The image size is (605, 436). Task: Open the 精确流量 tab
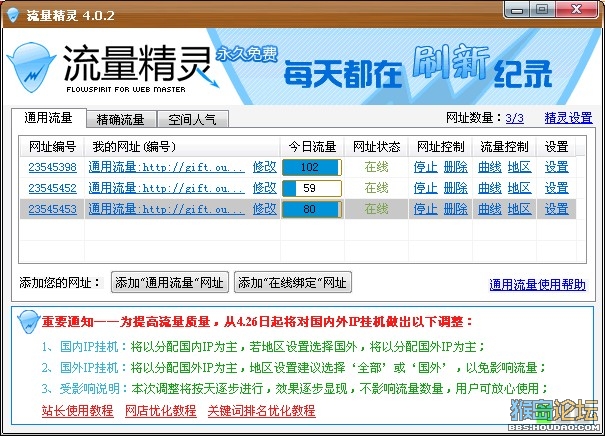tap(121, 119)
